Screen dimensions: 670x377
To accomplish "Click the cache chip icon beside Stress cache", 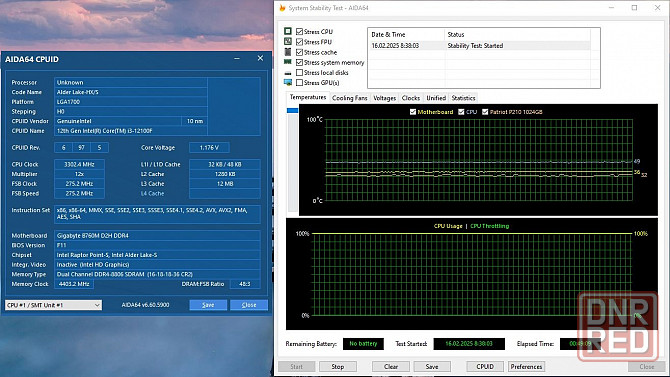I will (288, 52).
